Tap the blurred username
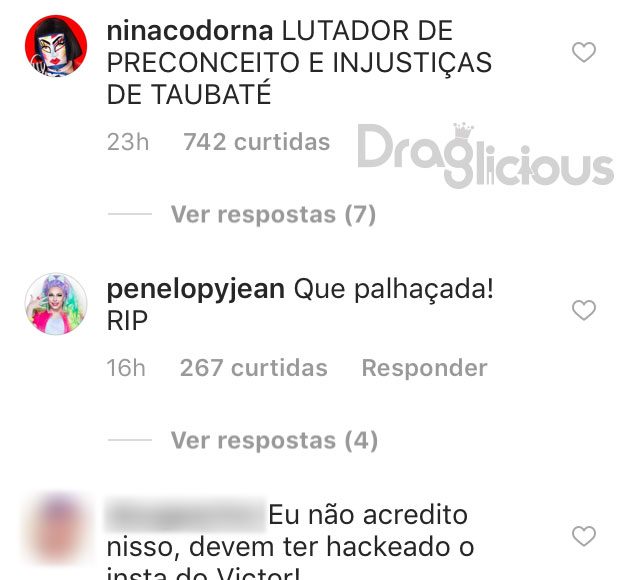 tap(185, 514)
